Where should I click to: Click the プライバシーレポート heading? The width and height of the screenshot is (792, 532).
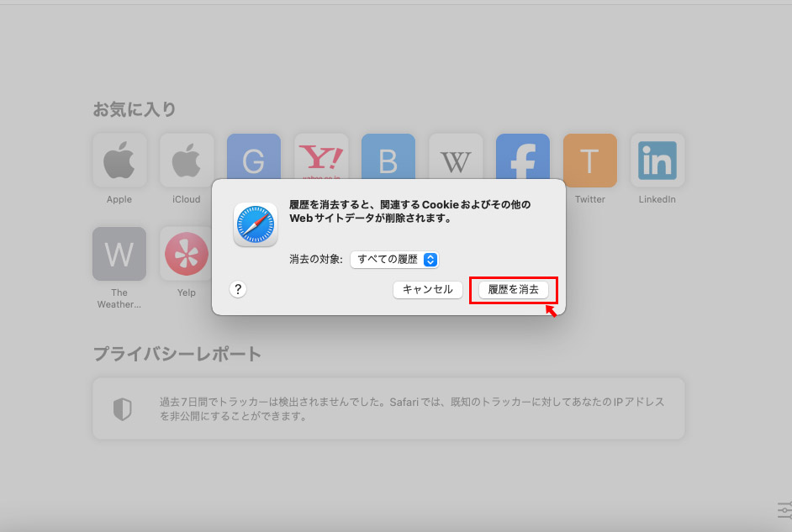coord(177,354)
